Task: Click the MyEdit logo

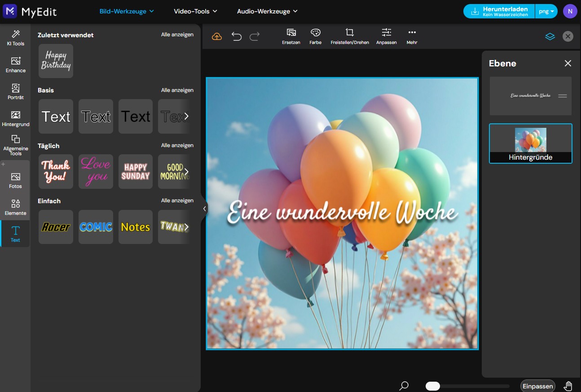Action: [30, 11]
